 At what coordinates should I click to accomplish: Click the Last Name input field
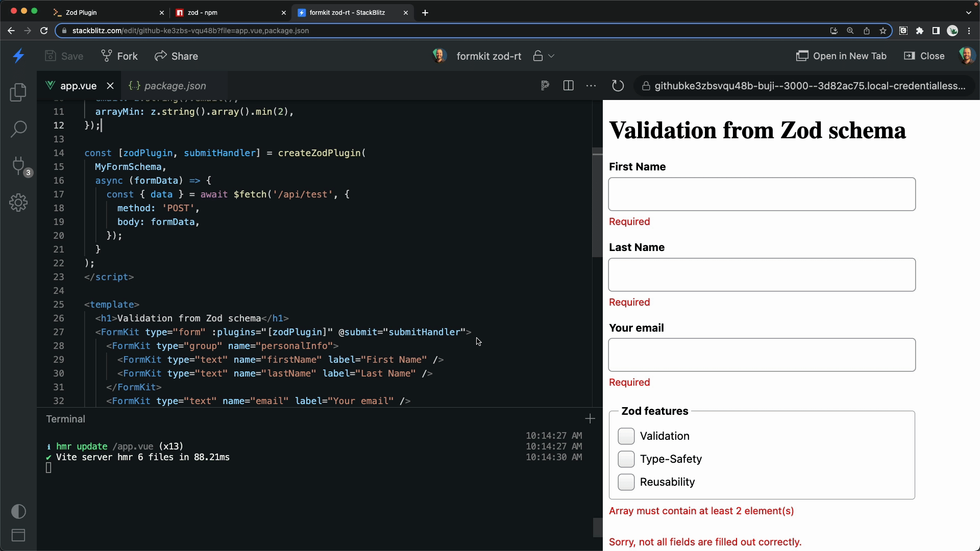[x=762, y=274]
